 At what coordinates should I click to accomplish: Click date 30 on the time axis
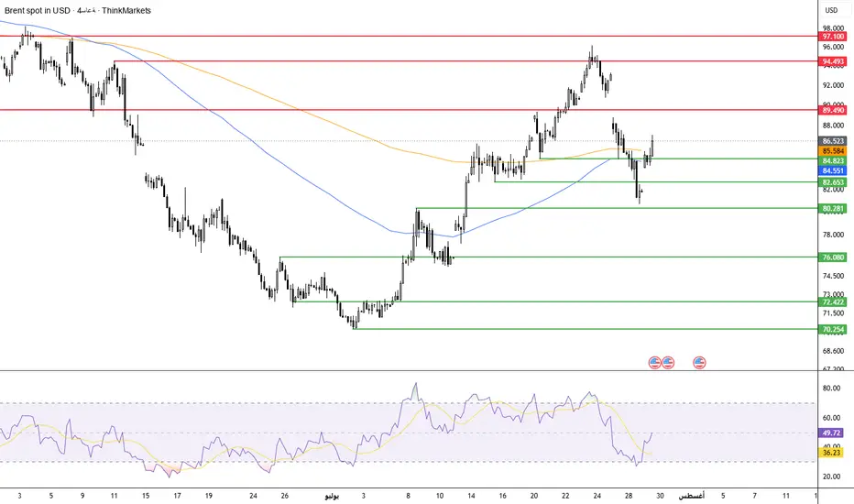(x=660, y=496)
